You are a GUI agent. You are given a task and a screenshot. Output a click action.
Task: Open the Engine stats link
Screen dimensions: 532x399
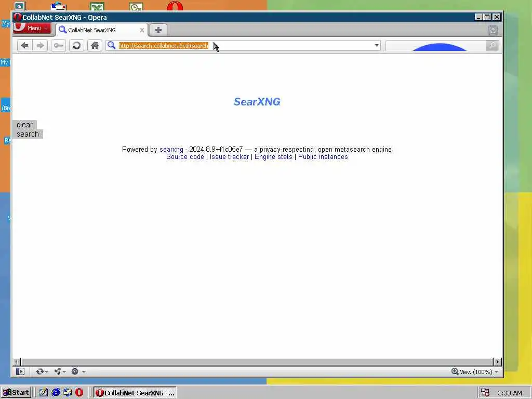click(x=273, y=157)
